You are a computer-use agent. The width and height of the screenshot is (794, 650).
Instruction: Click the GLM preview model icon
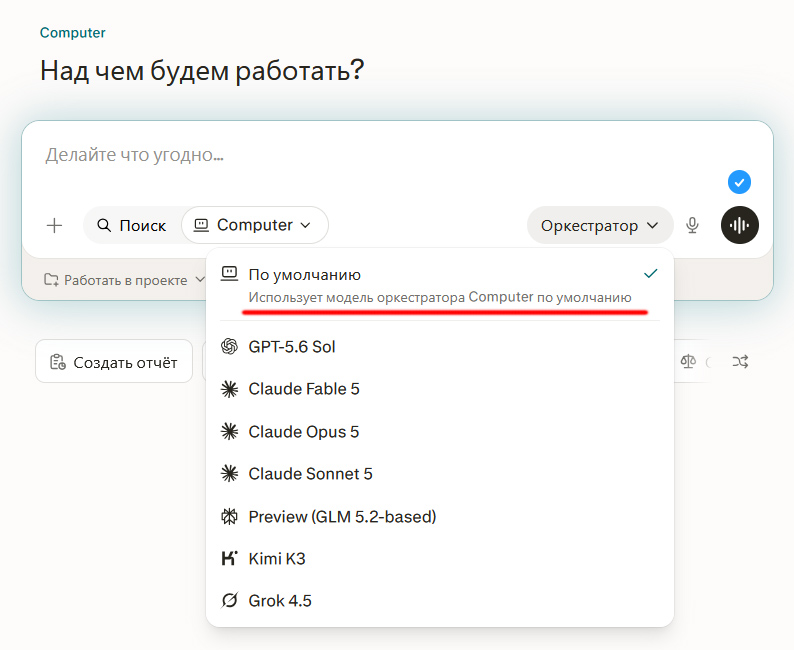point(229,517)
